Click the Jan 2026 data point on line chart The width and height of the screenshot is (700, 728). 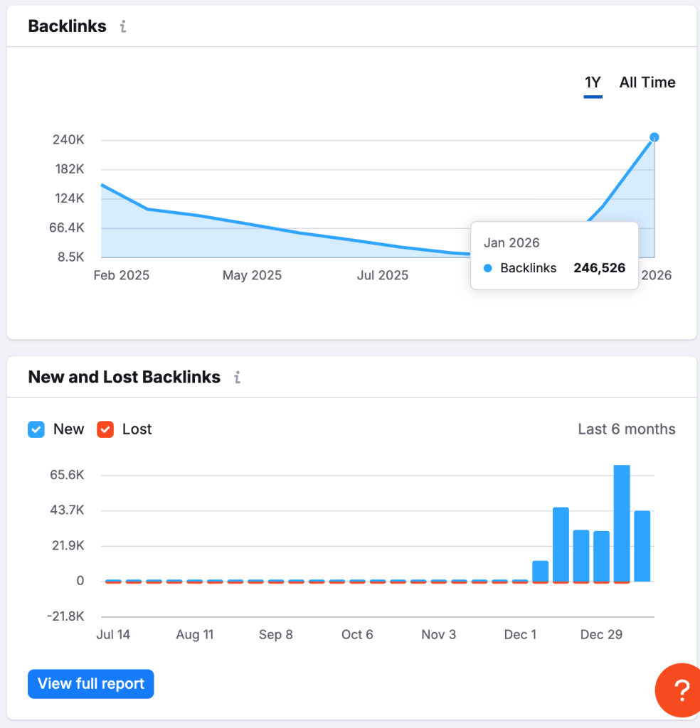point(654,137)
